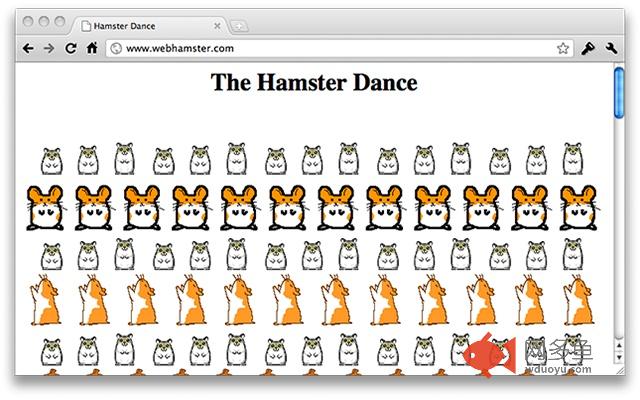Click the key icon in toolbar
Image resolution: width=640 pixels, height=400 pixels.
click(588, 49)
